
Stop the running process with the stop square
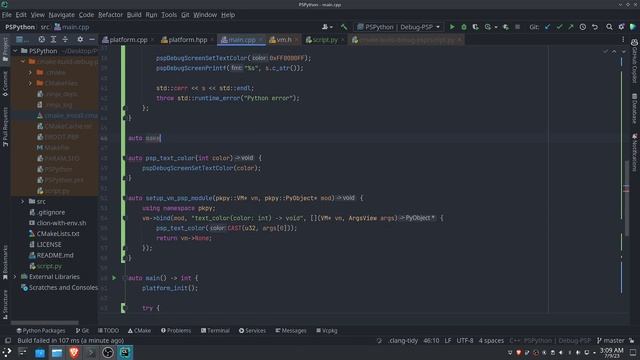517,27
